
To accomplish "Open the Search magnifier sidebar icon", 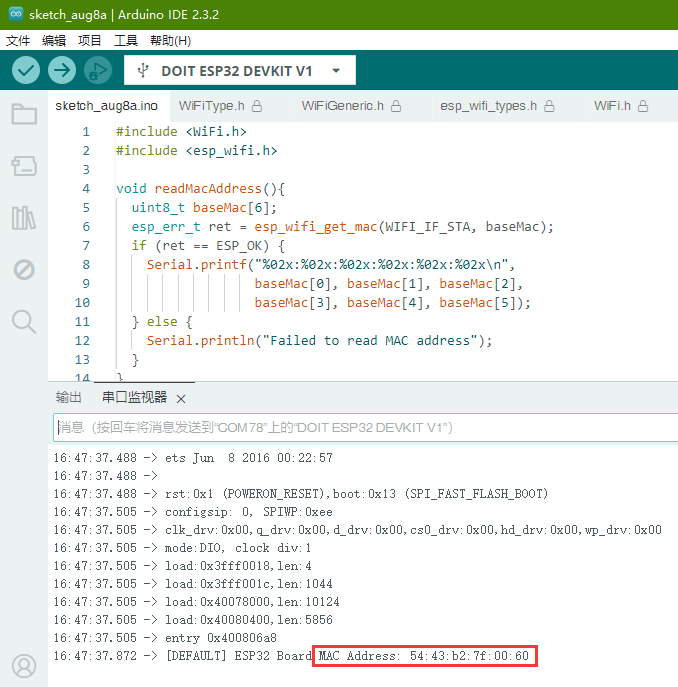I will (24, 322).
